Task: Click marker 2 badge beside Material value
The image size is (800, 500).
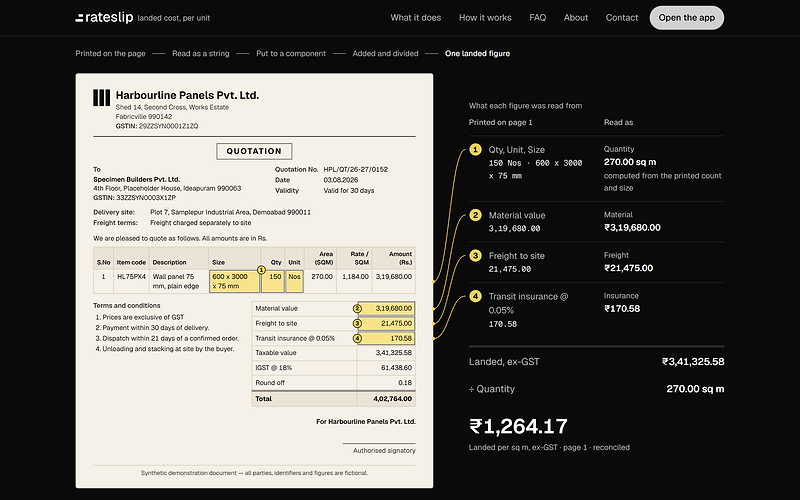Action: pos(357,308)
